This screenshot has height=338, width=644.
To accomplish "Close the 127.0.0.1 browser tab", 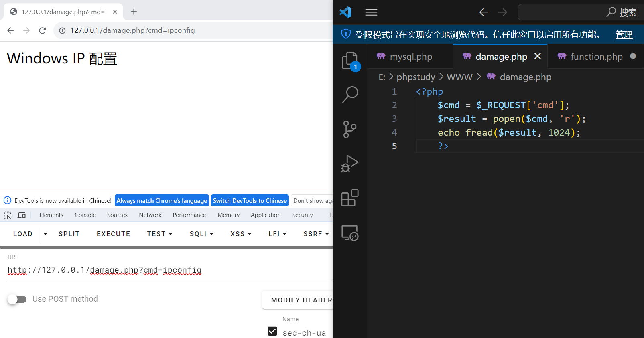I will pyautogui.click(x=115, y=12).
